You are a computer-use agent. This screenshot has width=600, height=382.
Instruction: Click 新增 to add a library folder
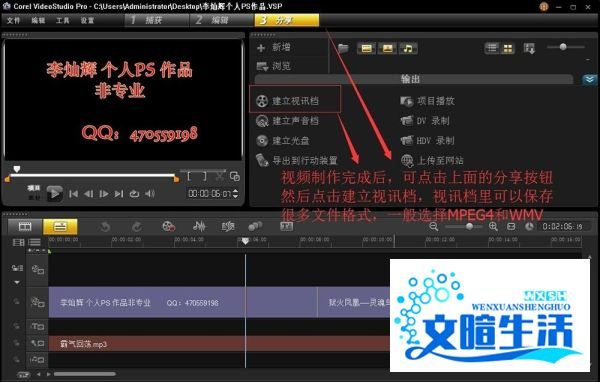(274, 47)
